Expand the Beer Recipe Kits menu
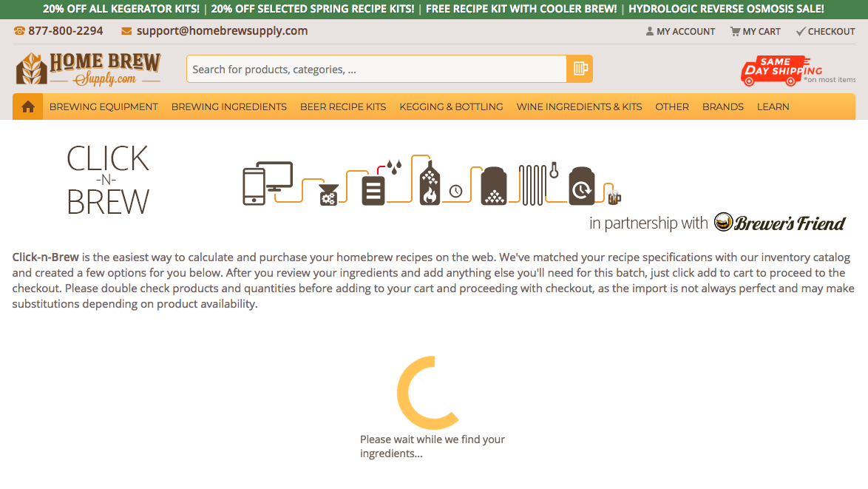This screenshot has width=868, height=489. coord(343,107)
